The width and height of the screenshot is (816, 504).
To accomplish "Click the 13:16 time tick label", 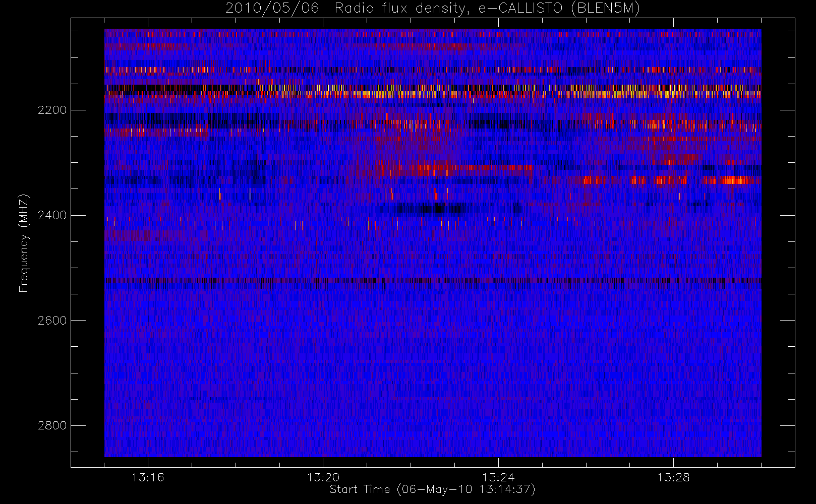I will pyautogui.click(x=148, y=477).
